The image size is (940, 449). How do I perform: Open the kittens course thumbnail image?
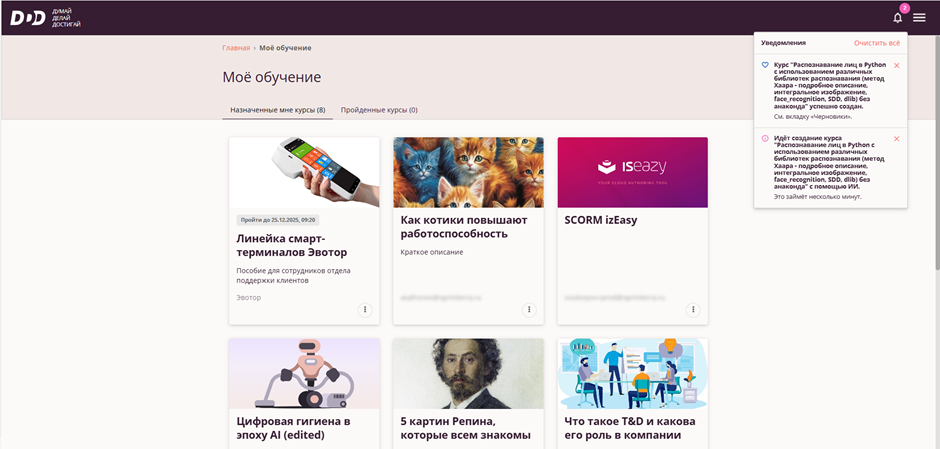pyautogui.click(x=468, y=173)
